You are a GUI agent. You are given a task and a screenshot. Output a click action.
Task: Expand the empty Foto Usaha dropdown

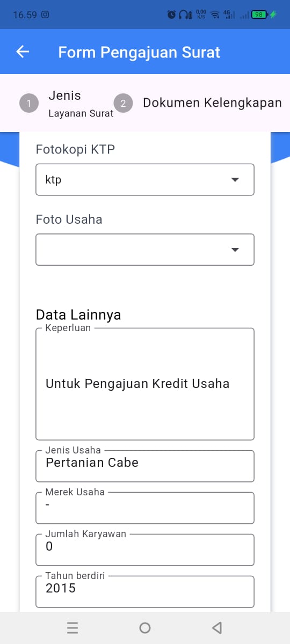[x=145, y=250]
